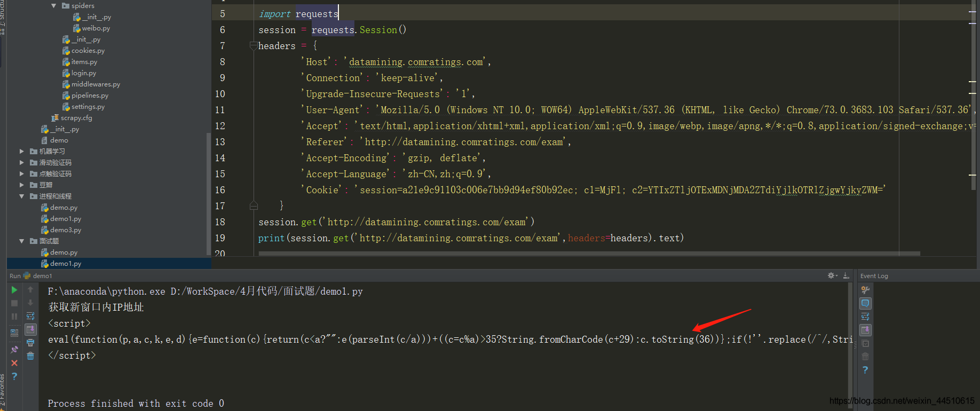Click the Event Log panel title

(874, 276)
